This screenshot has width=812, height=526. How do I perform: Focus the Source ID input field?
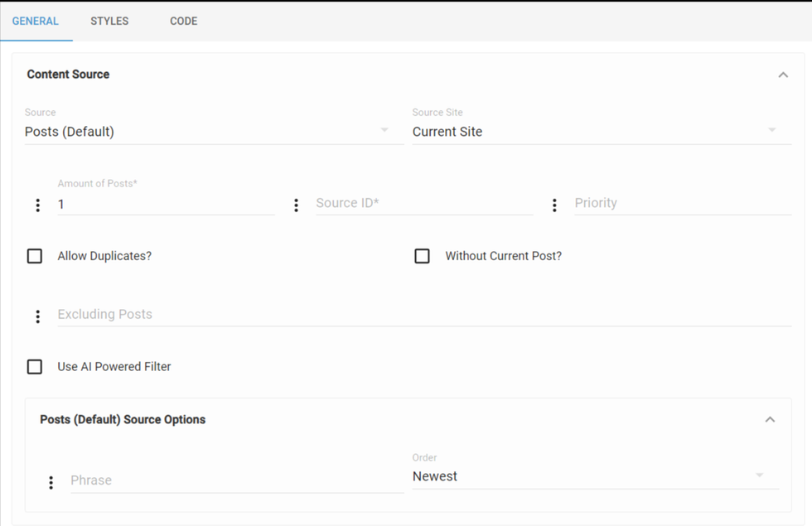[x=424, y=203]
